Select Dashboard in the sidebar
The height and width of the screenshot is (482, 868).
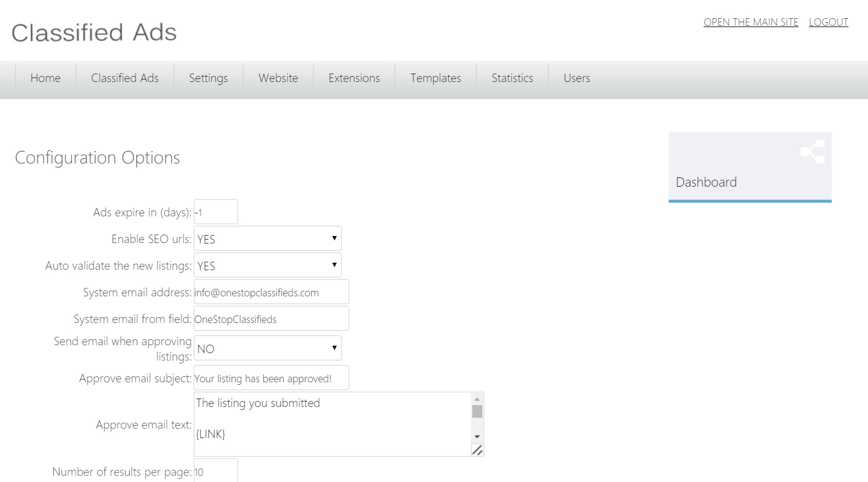[705, 182]
